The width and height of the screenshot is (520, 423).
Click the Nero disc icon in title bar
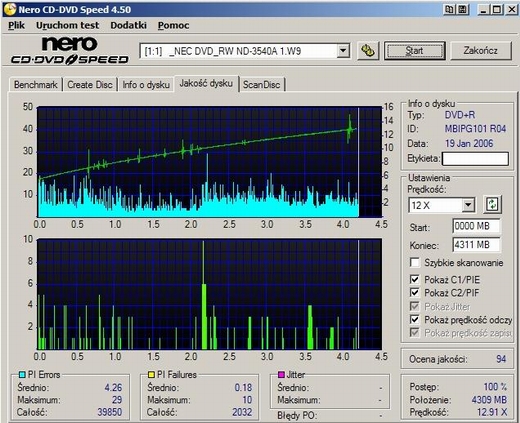pyautogui.click(x=9, y=9)
